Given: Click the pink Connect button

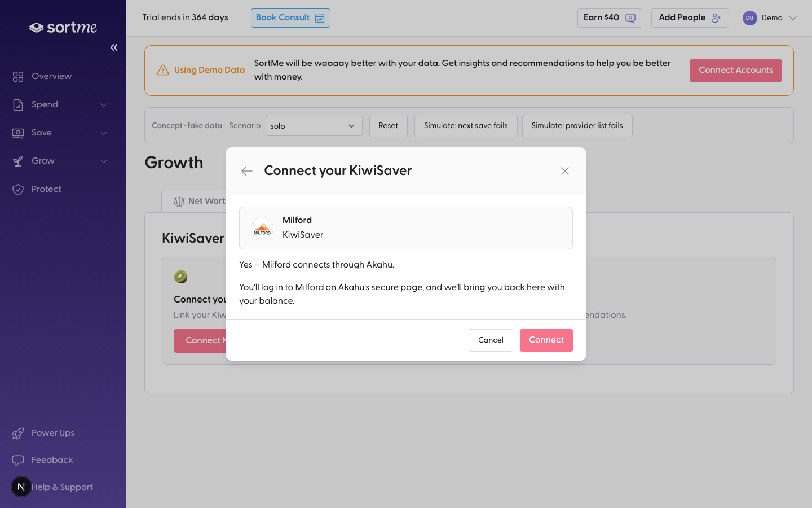Looking at the screenshot, I should coord(546,340).
